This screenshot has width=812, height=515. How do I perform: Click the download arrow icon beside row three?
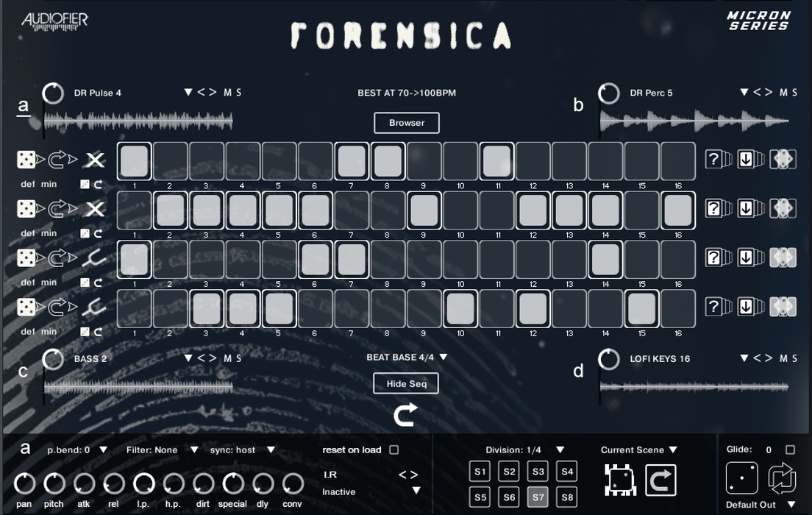[747, 258]
